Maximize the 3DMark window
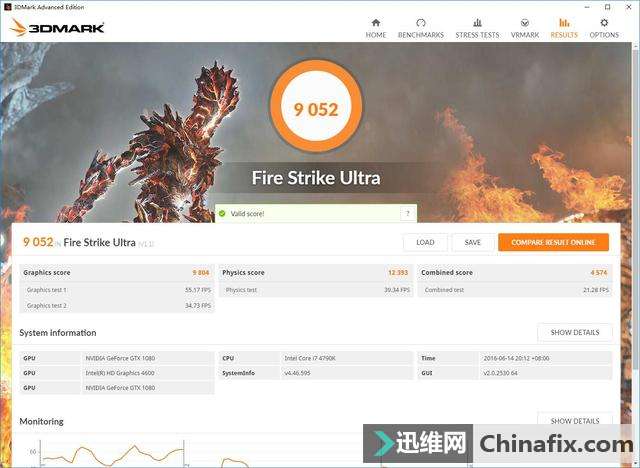Screen dimensions: 640x468 (607, 7)
